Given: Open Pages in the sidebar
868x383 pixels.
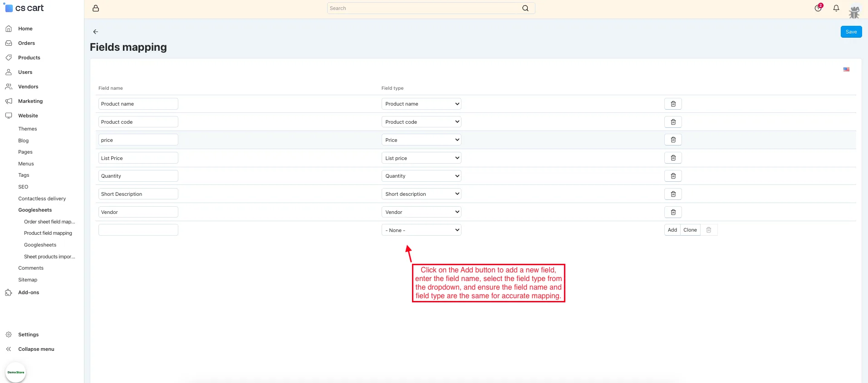Looking at the screenshot, I should tap(25, 152).
